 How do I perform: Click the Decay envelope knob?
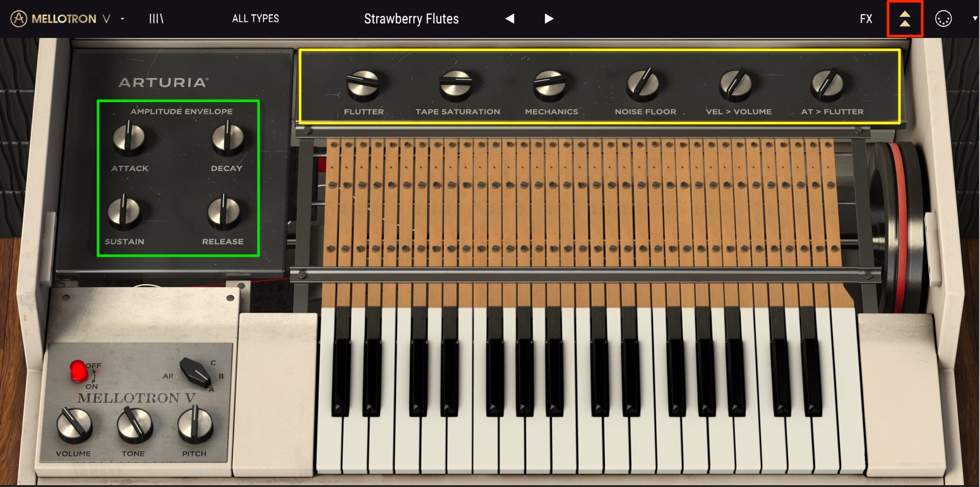[x=227, y=139]
